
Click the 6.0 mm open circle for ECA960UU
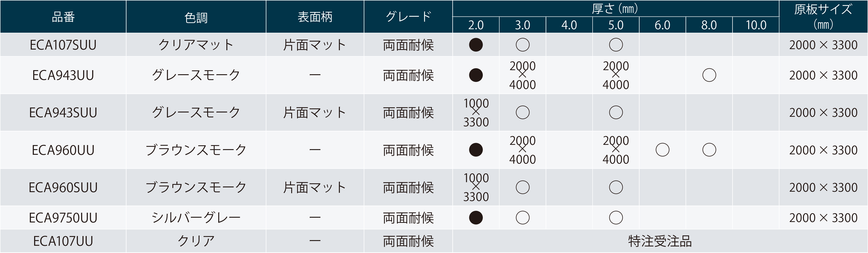(x=662, y=150)
